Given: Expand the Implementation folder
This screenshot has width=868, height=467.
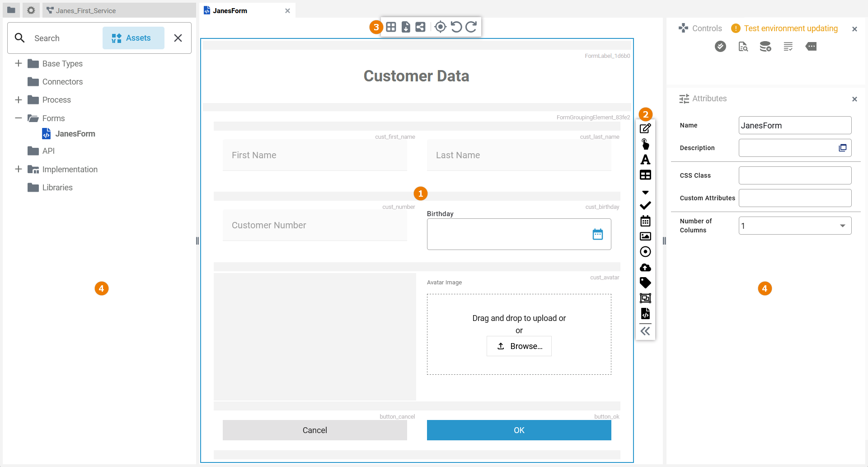Looking at the screenshot, I should [19, 169].
